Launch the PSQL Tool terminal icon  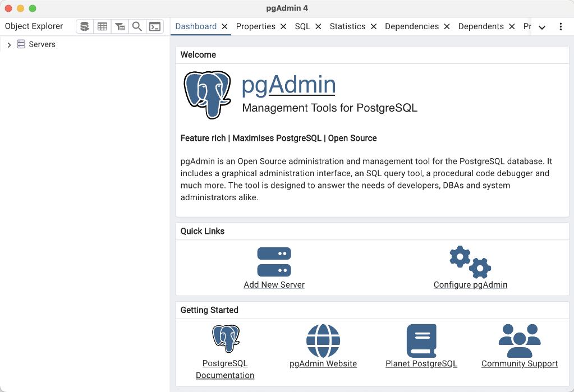click(154, 26)
